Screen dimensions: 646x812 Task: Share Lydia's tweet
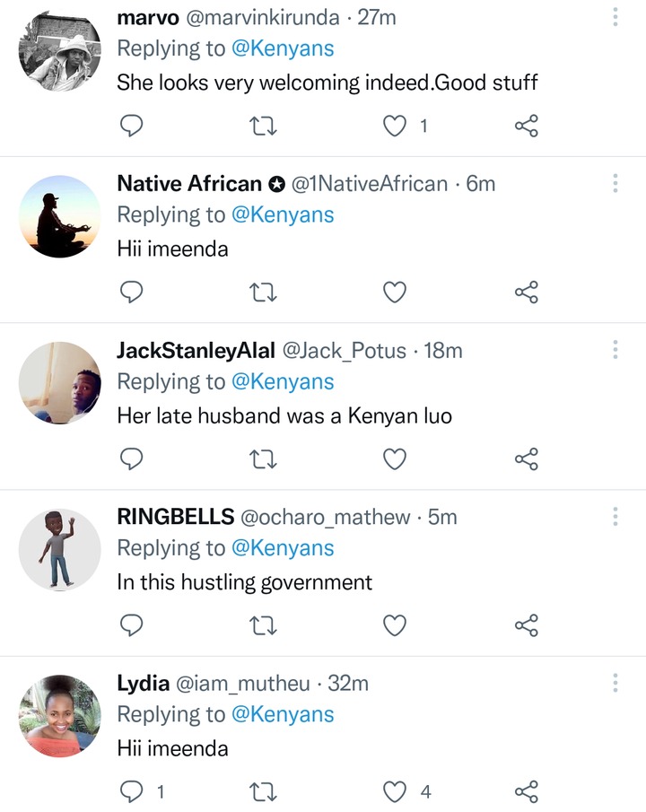tap(526, 791)
